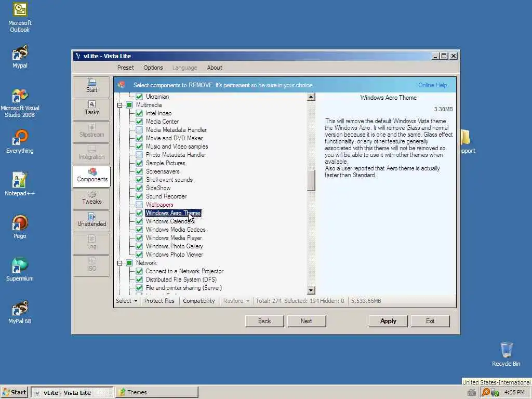
Task: Select Connect to a Network Projector row
Action: point(184,271)
